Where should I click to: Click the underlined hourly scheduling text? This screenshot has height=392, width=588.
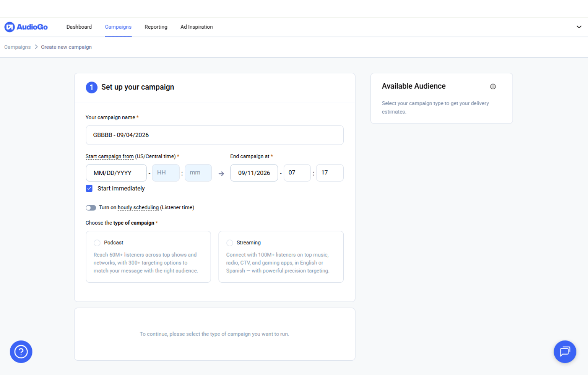pos(138,207)
